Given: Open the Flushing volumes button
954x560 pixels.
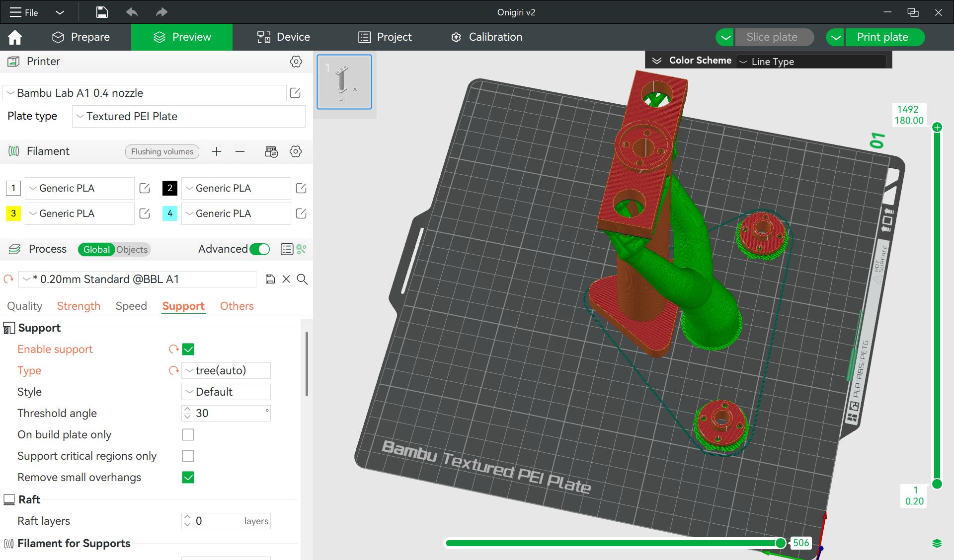Looking at the screenshot, I should tap(162, 151).
